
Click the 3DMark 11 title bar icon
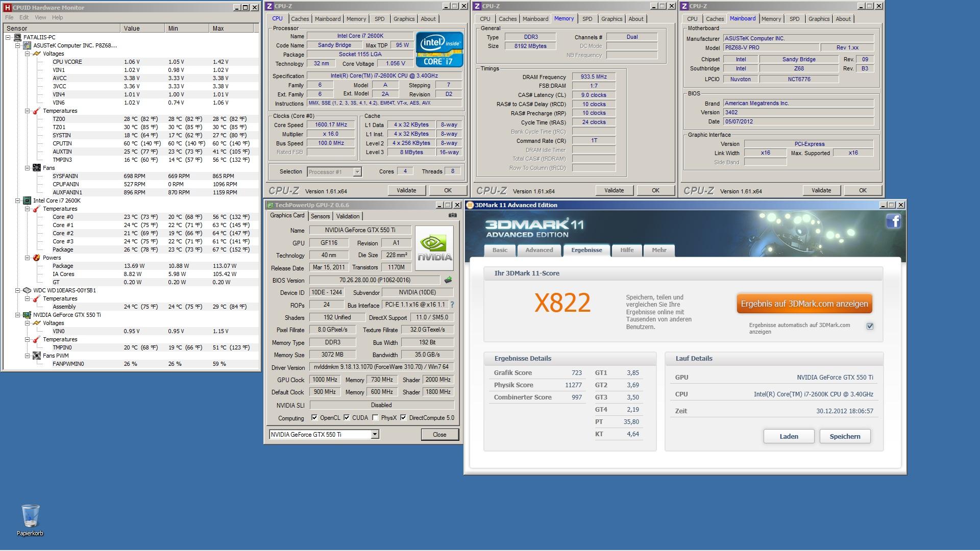[x=470, y=205]
